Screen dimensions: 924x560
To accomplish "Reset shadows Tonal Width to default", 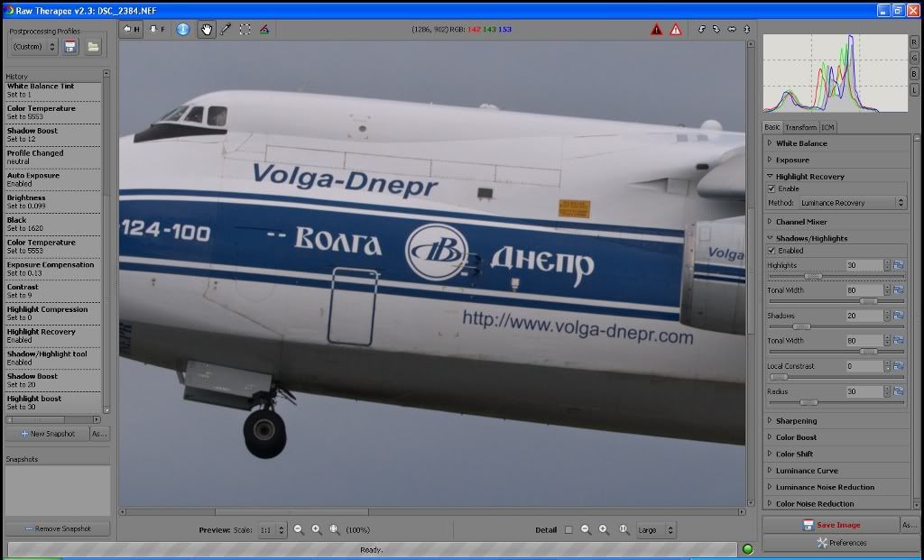I will click(898, 341).
